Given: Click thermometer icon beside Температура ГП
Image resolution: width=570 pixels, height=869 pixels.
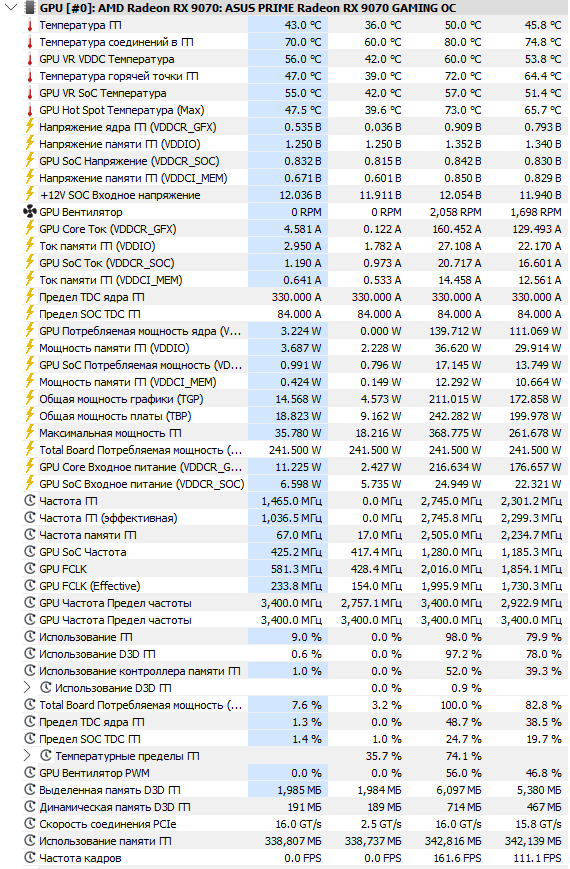Looking at the screenshot, I should point(30,25).
